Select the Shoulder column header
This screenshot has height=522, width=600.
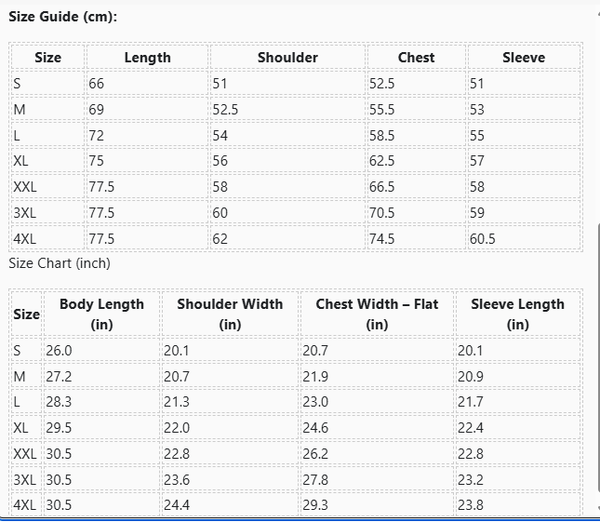[x=288, y=58]
